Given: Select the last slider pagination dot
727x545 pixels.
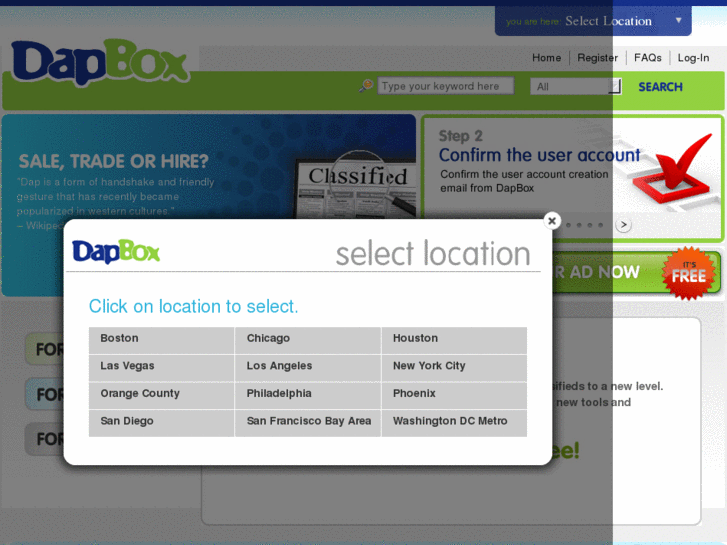Looking at the screenshot, I should (600, 225).
